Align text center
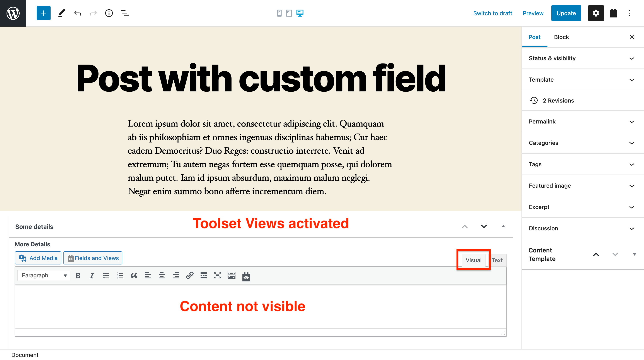This screenshot has width=644, height=360. click(162, 276)
